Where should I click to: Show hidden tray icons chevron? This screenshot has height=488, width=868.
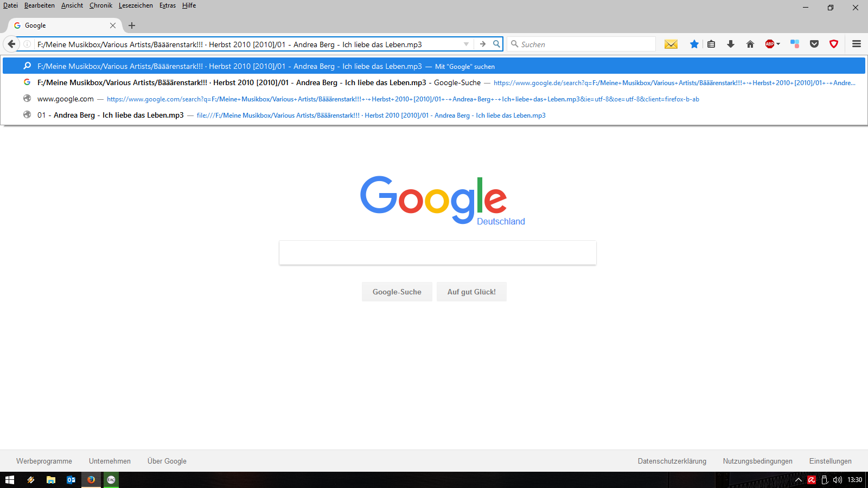799,480
